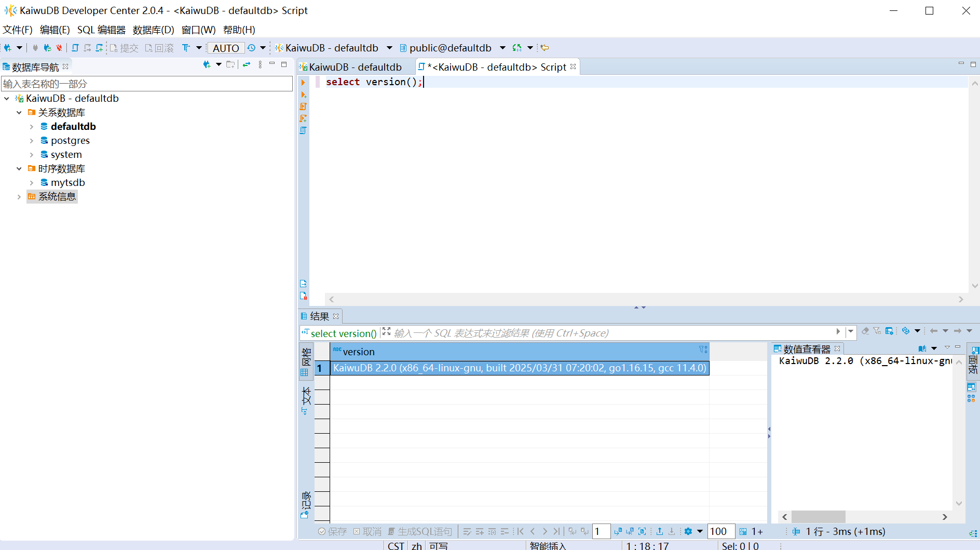The height and width of the screenshot is (550, 980).
Task: Switch to the KaiwuDB - defaultdb editor tab
Action: [355, 67]
